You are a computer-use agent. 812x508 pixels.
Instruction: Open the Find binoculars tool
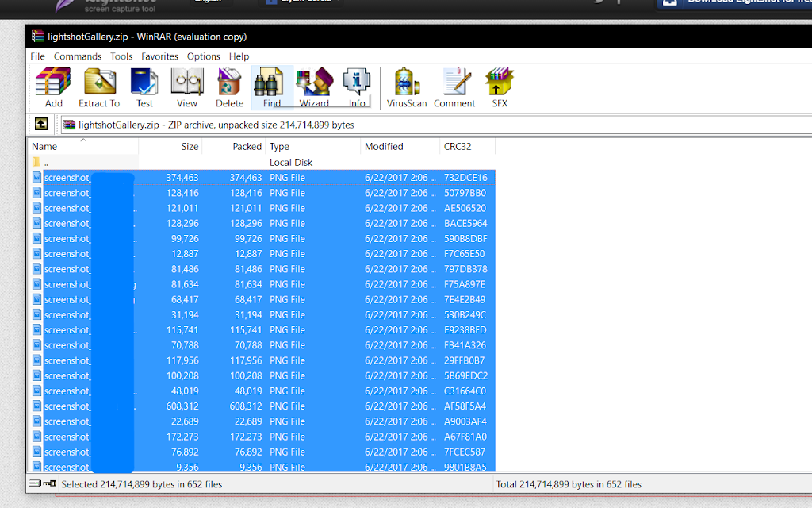[272, 87]
